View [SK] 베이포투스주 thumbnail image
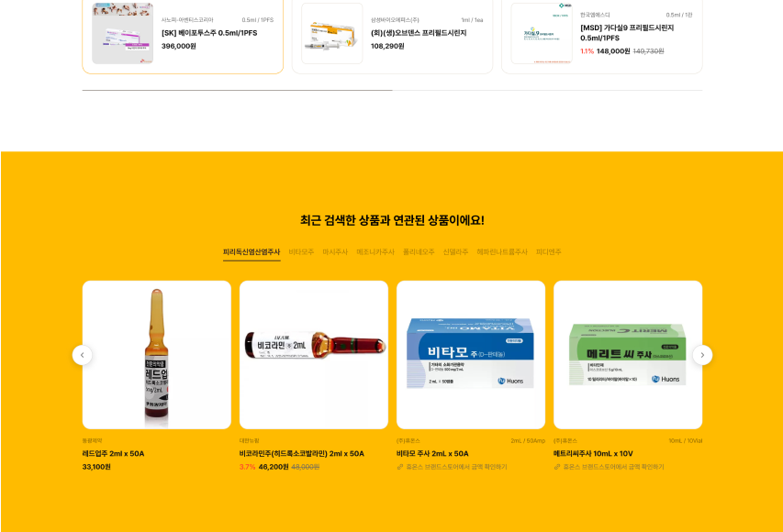This screenshot has height=532, width=783. pos(122,33)
